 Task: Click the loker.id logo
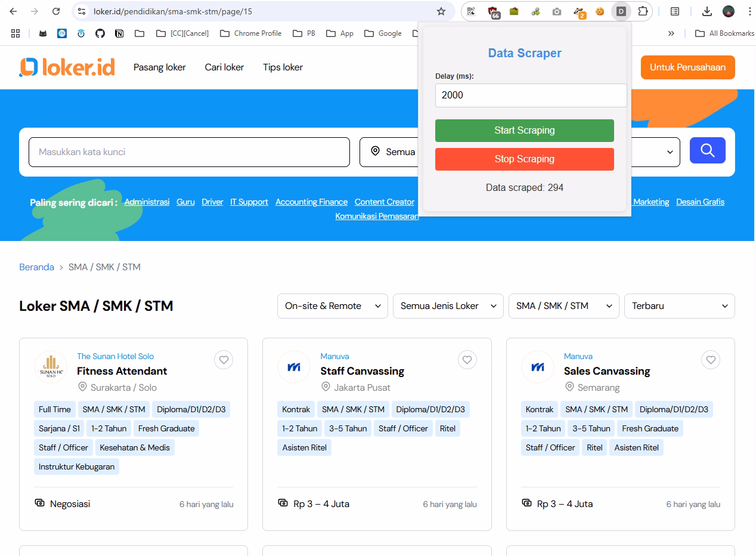coord(67,67)
